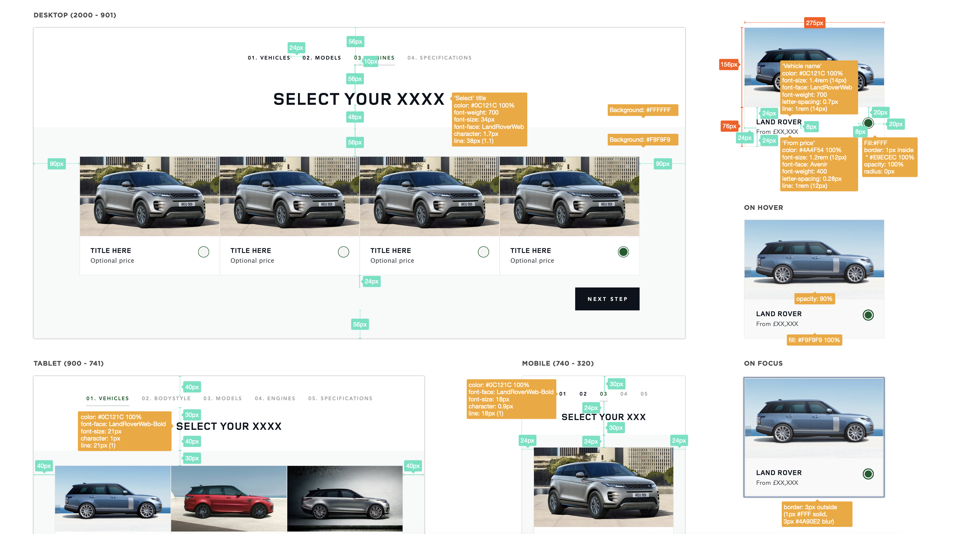Click the grey Velar thumbnail in tablet layout

(x=345, y=499)
